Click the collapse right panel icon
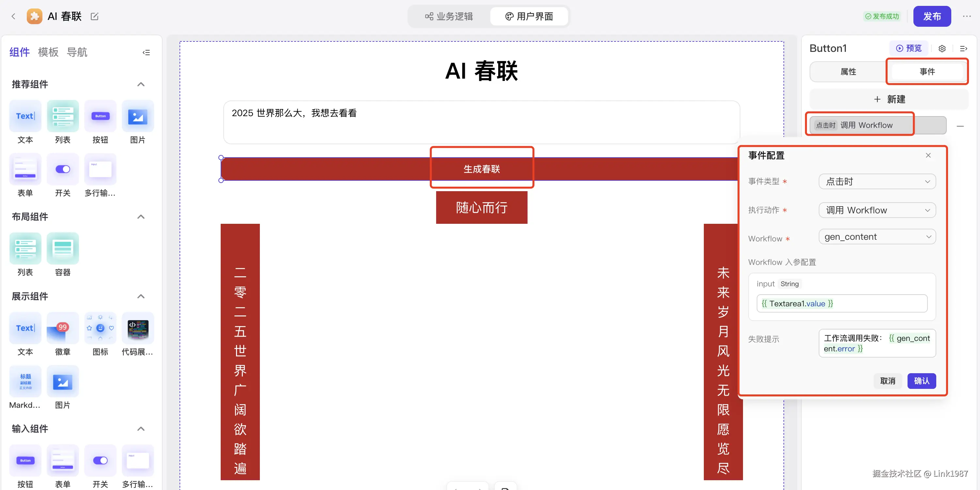Image resolution: width=980 pixels, height=490 pixels. click(x=963, y=49)
